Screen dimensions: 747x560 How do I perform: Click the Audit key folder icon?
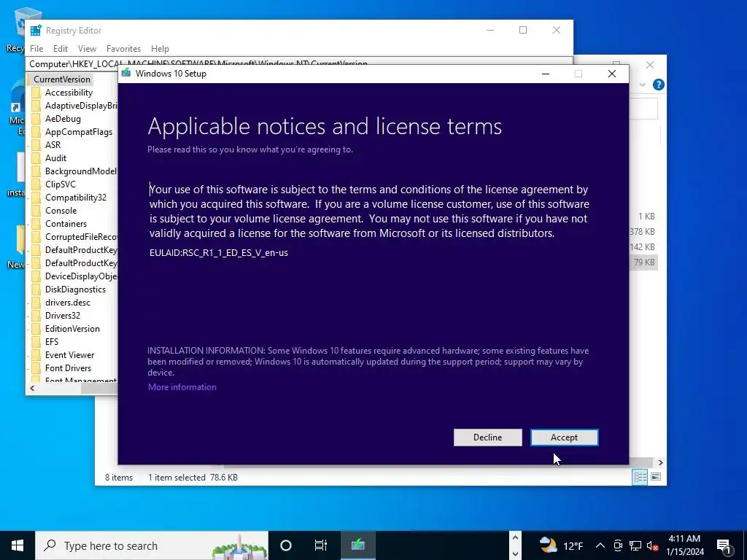(36, 158)
